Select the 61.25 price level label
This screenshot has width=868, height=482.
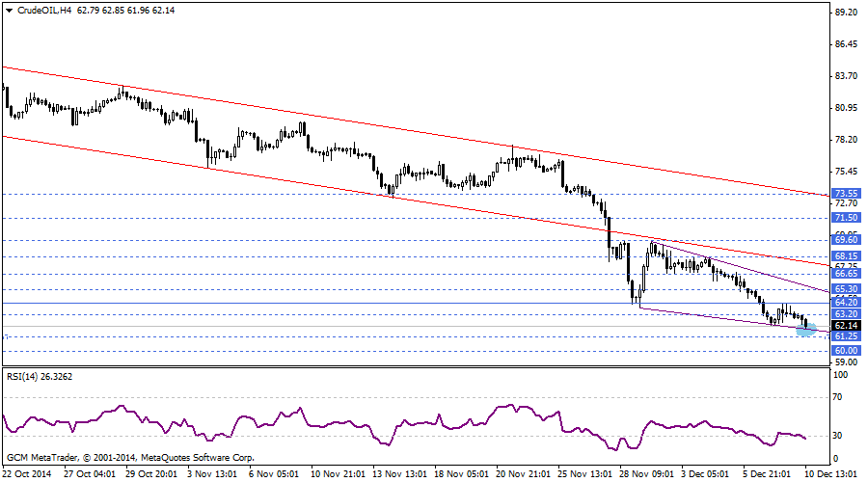click(x=845, y=336)
